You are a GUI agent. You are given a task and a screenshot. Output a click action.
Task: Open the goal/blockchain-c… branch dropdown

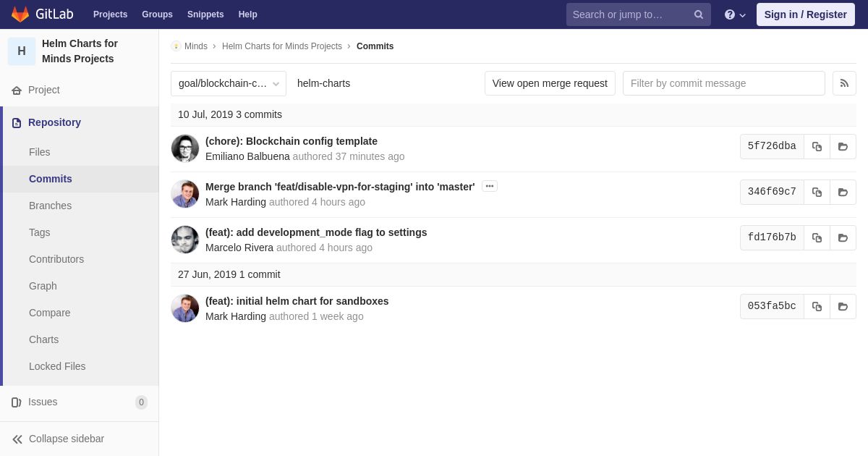tap(229, 83)
